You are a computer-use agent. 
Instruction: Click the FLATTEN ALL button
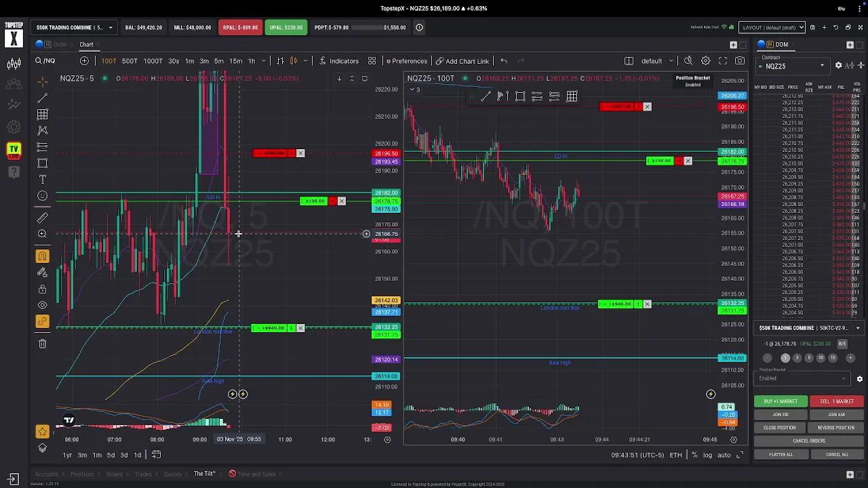coord(781,454)
